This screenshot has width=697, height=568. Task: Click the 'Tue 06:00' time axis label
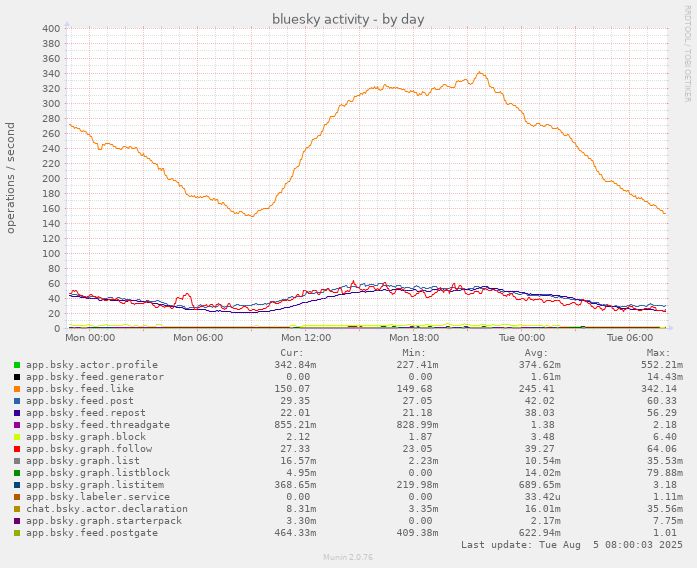tap(630, 338)
